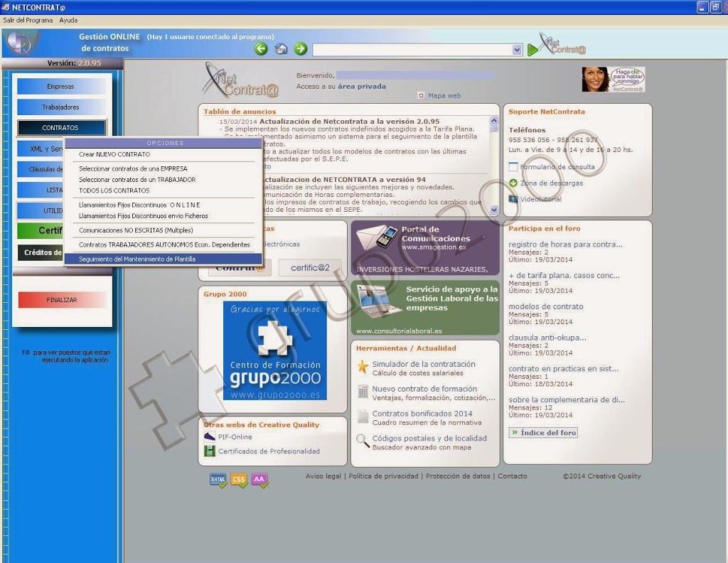This screenshot has width=728, height=563.
Task: Select Seguimiento del Mantenimiento de Plantilla
Action: click(x=164, y=259)
